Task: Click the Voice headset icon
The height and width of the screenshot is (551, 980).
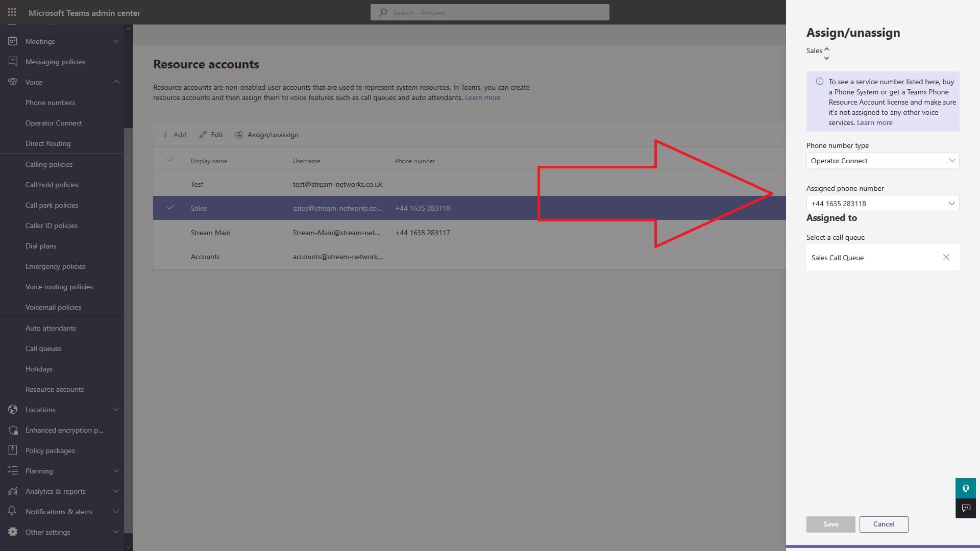Action: click(x=12, y=82)
